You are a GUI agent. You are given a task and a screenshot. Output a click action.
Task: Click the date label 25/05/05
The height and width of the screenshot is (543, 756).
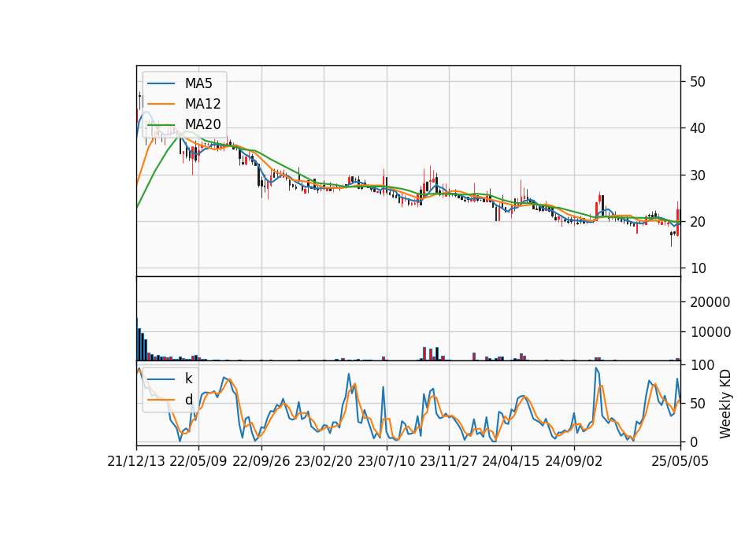[x=680, y=461]
